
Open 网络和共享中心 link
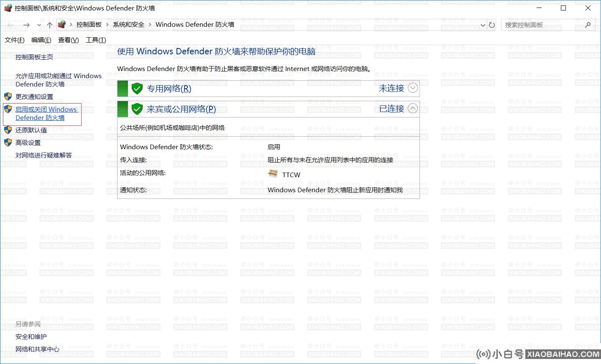click(x=38, y=349)
